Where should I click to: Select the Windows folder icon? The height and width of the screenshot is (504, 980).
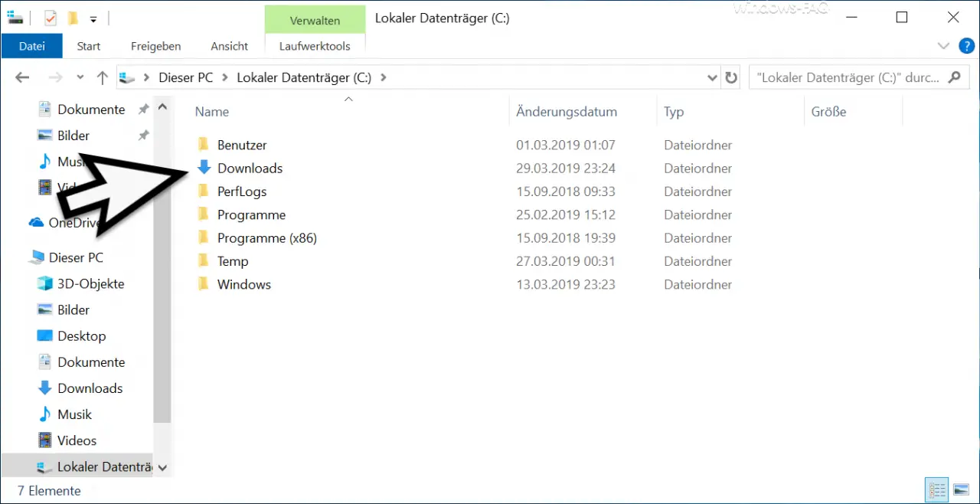pyautogui.click(x=203, y=284)
